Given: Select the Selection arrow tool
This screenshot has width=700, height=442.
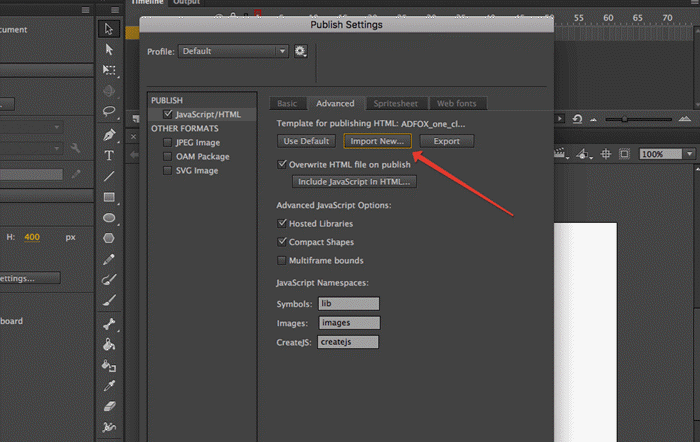Looking at the screenshot, I should click(110, 28).
